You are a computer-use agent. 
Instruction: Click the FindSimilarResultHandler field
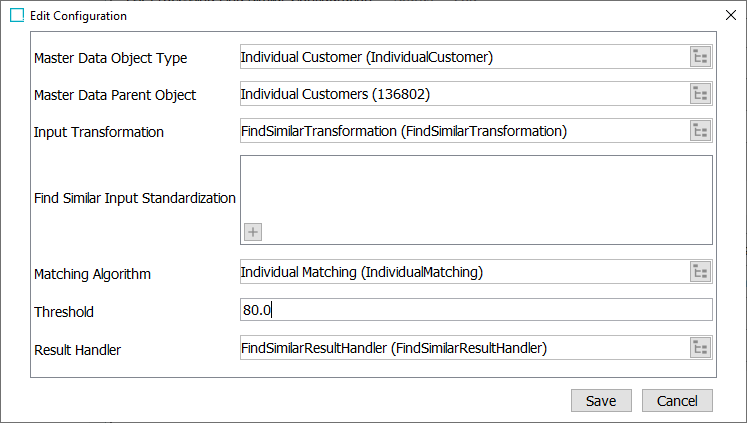click(x=462, y=348)
